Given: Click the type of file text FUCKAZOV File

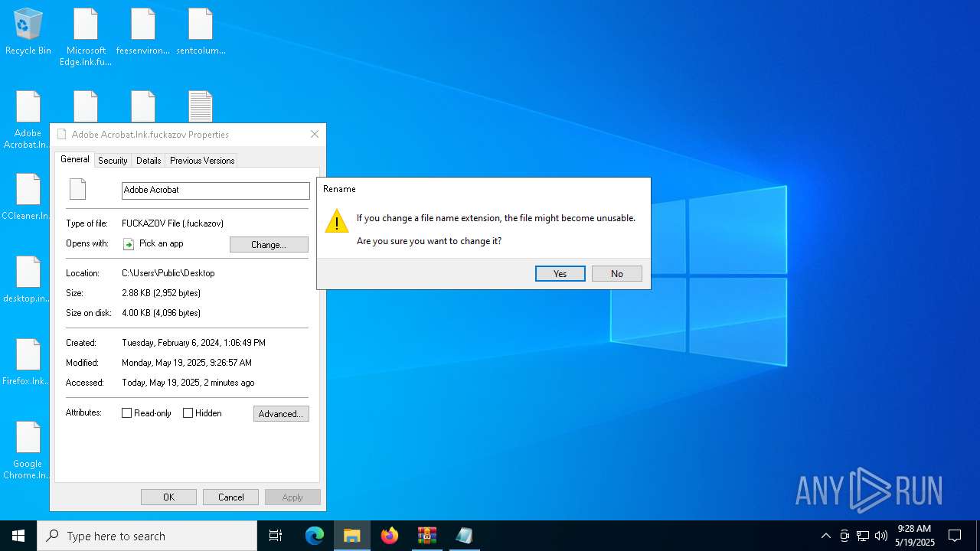Looking at the screenshot, I should pos(173,223).
